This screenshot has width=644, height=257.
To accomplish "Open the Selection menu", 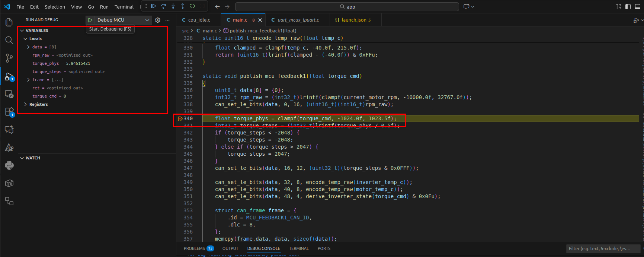I will 55,7.
